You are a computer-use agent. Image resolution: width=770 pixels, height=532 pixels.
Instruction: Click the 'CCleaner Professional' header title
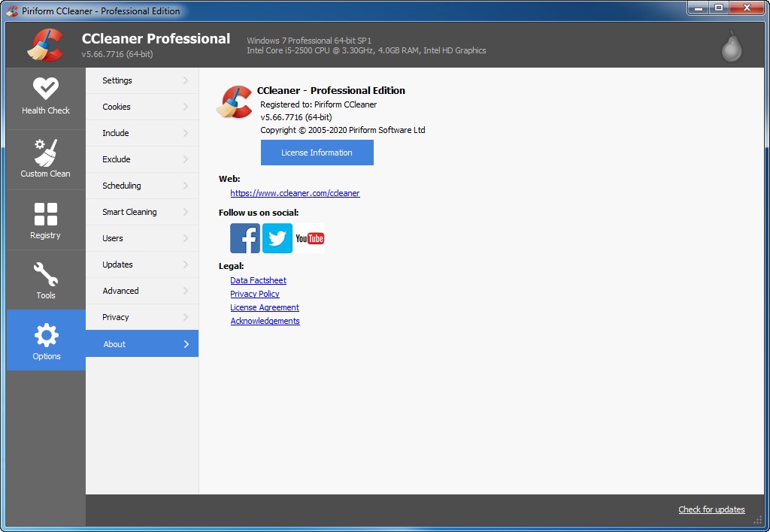156,39
